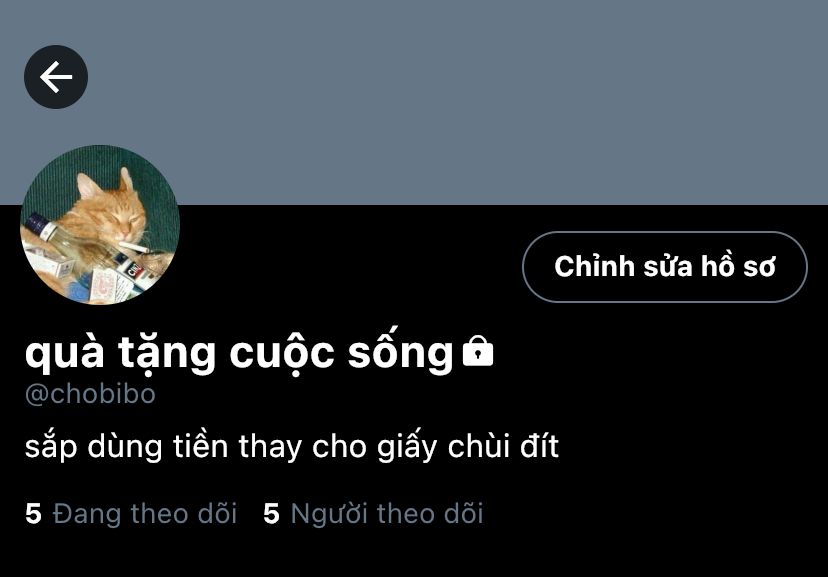Click the Chỉnh sửa hồ sơ button
The image size is (828, 577).
(x=665, y=267)
